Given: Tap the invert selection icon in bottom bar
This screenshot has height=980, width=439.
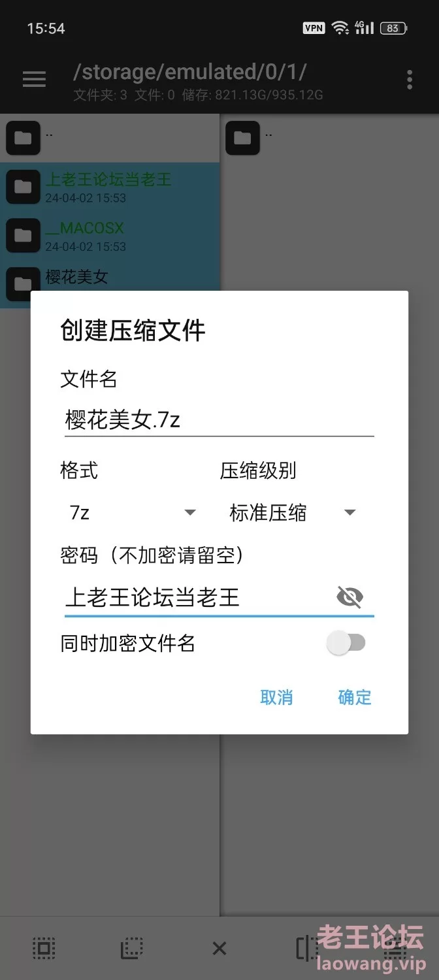Looking at the screenshot, I should tap(131, 949).
